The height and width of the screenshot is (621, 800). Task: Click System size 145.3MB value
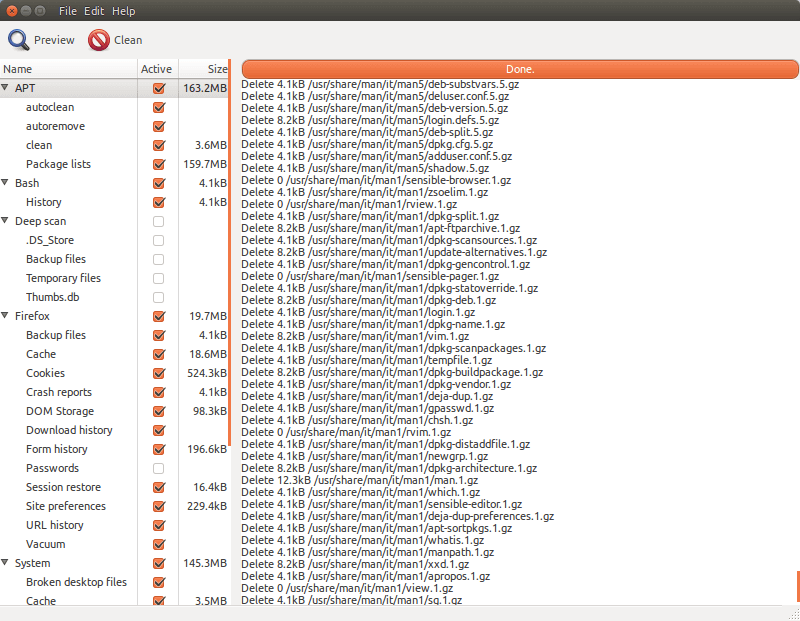205,563
